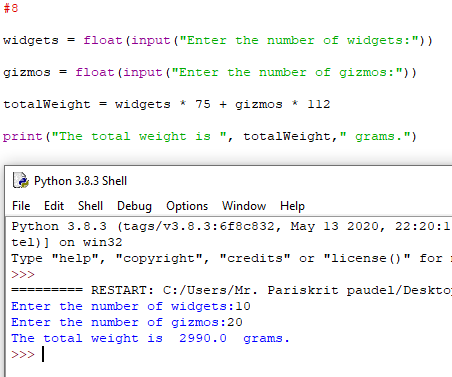Open the File menu
Viewport: 452px width, 377px height.
coord(21,206)
